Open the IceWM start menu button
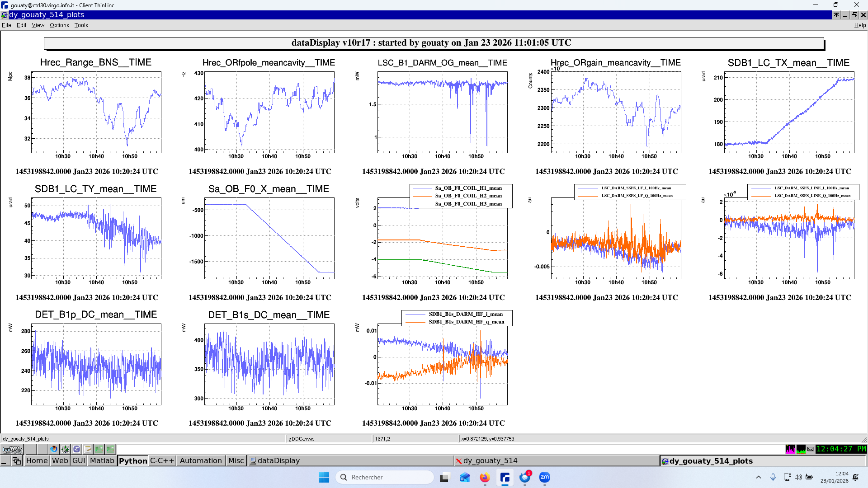Viewport: 868px width, 488px height. [12, 449]
